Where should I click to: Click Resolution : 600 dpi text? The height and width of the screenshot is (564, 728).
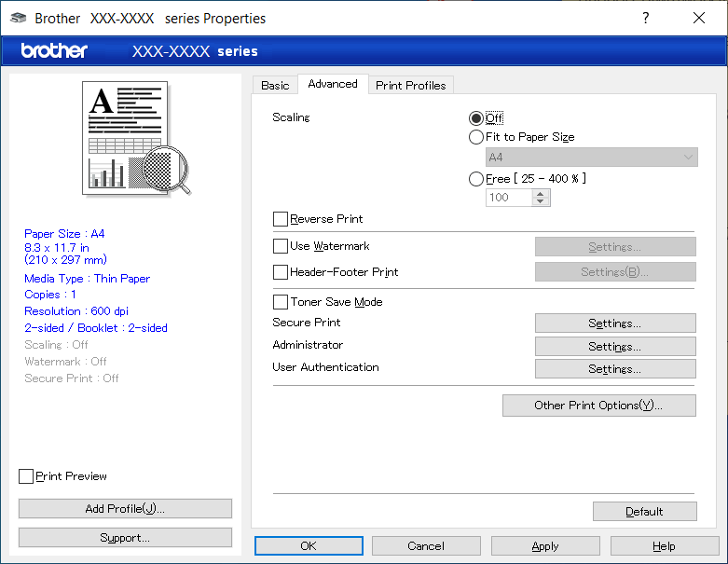pos(76,311)
